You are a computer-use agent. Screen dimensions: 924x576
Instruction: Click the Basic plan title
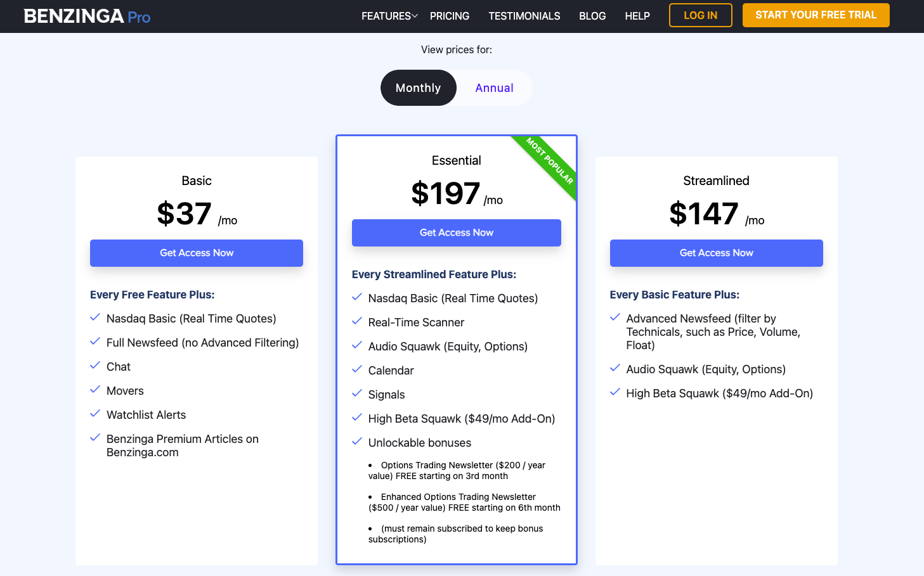point(197,181)
